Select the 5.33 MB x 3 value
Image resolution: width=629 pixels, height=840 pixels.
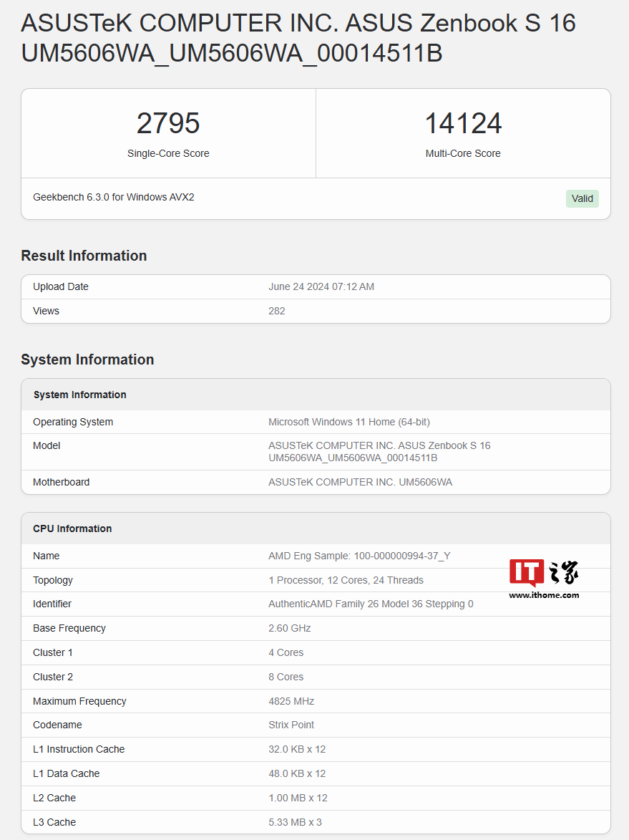click(x=295, y=822)
